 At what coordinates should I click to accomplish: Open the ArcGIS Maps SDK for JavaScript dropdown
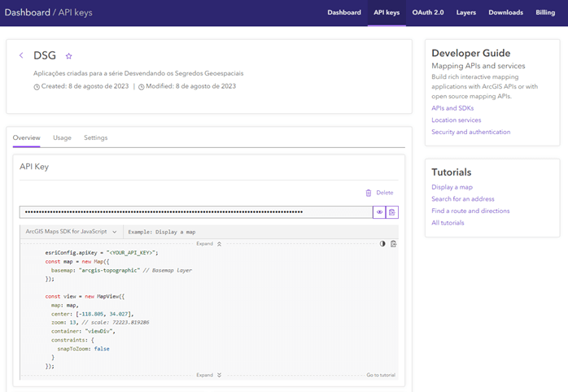[x=72, y=232]
